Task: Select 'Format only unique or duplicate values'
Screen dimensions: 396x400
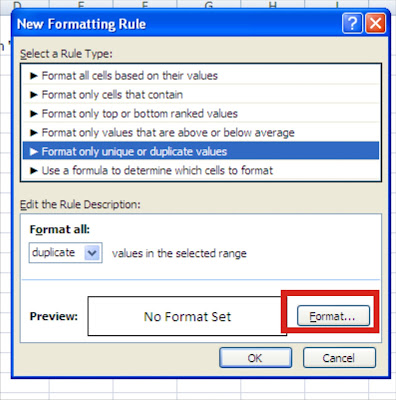Action: coord(201,152)
